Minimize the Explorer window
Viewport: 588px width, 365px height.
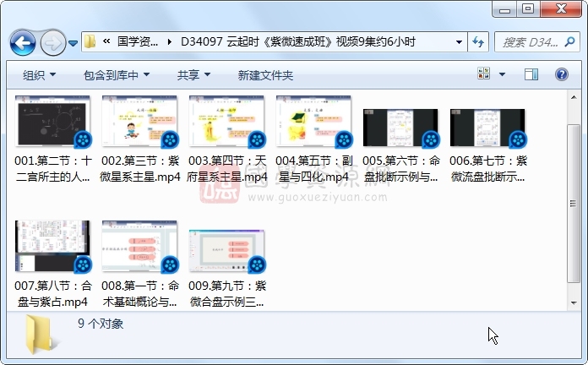(x=504, y=8)
